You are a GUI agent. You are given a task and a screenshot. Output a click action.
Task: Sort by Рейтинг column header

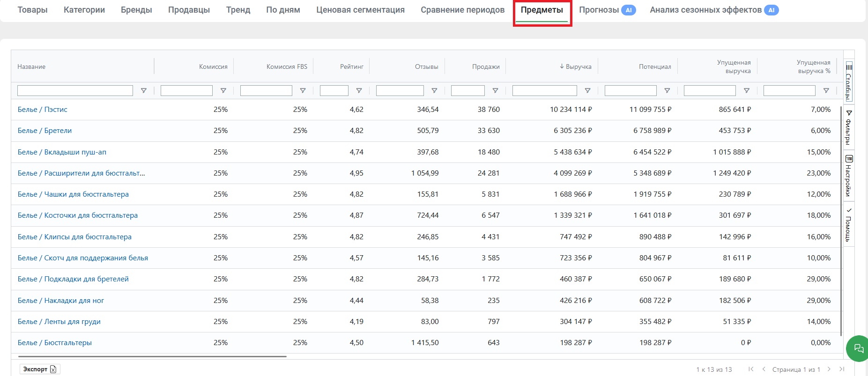point(352,66)
